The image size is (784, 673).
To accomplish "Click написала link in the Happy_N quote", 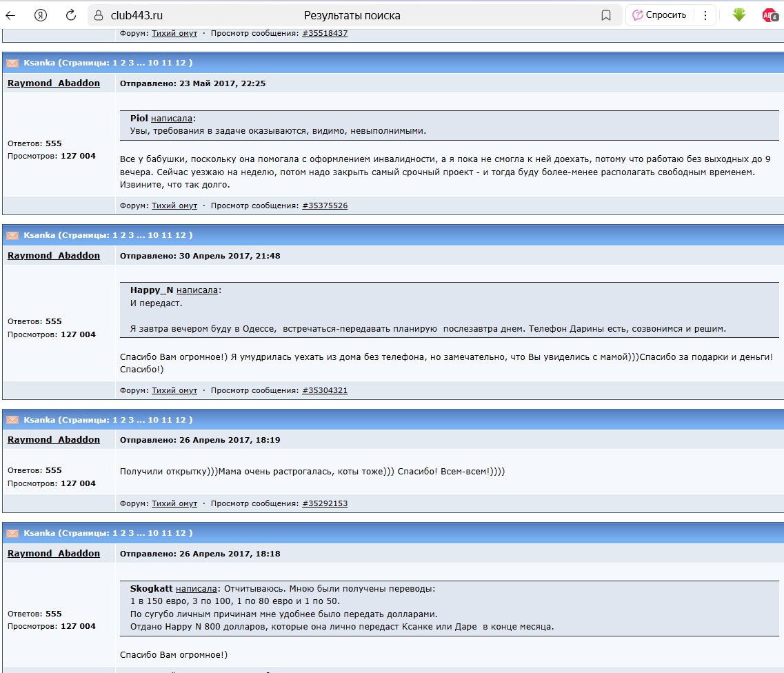I will [197, 290].
